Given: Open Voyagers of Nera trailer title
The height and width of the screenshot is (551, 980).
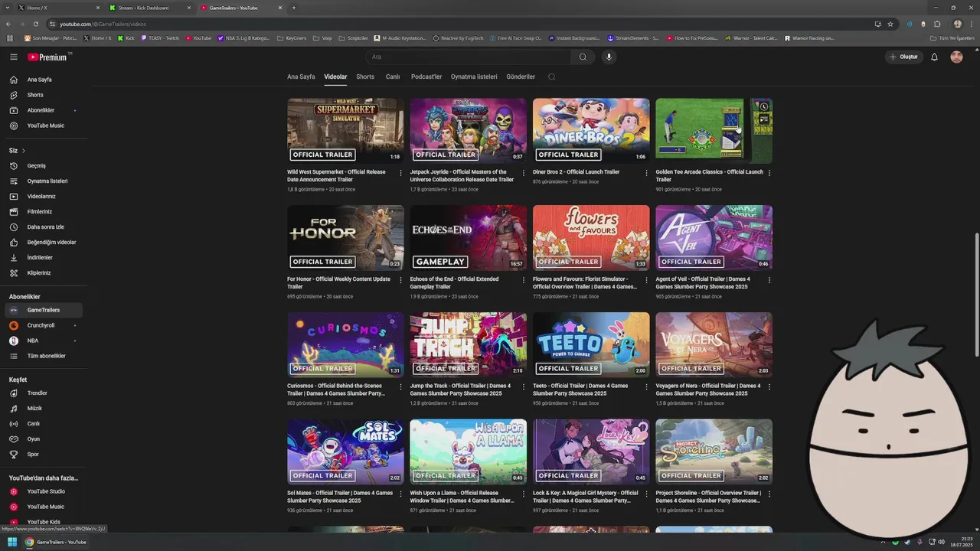Looking at the screenshot, I should [x=708, y=390].
